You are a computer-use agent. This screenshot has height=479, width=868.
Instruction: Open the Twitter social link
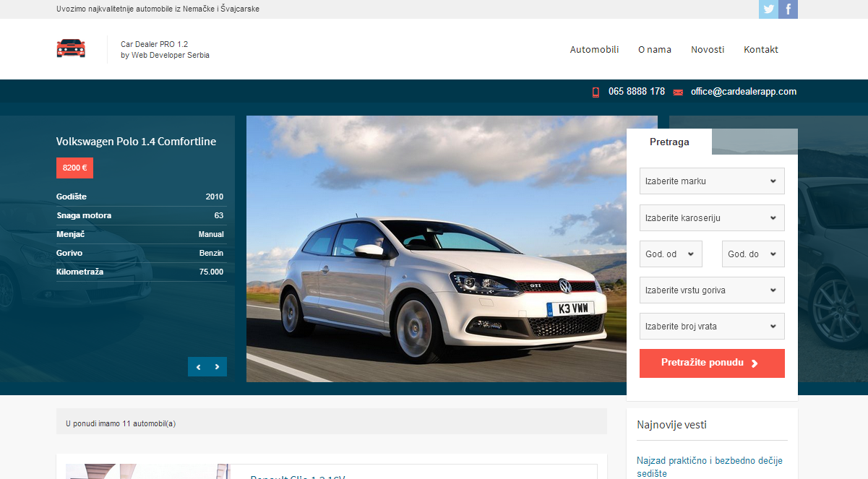coord(768,9)
